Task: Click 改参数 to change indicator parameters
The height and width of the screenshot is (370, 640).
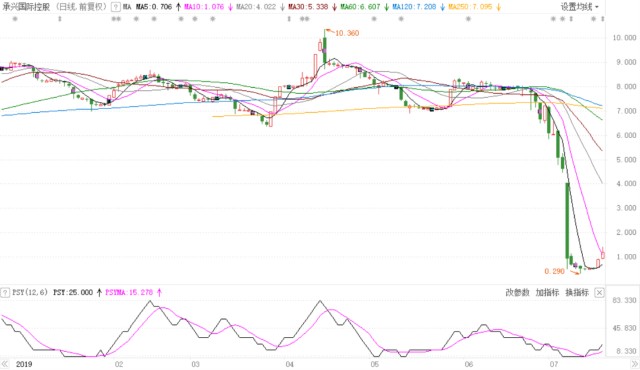Action: point(517,292)
